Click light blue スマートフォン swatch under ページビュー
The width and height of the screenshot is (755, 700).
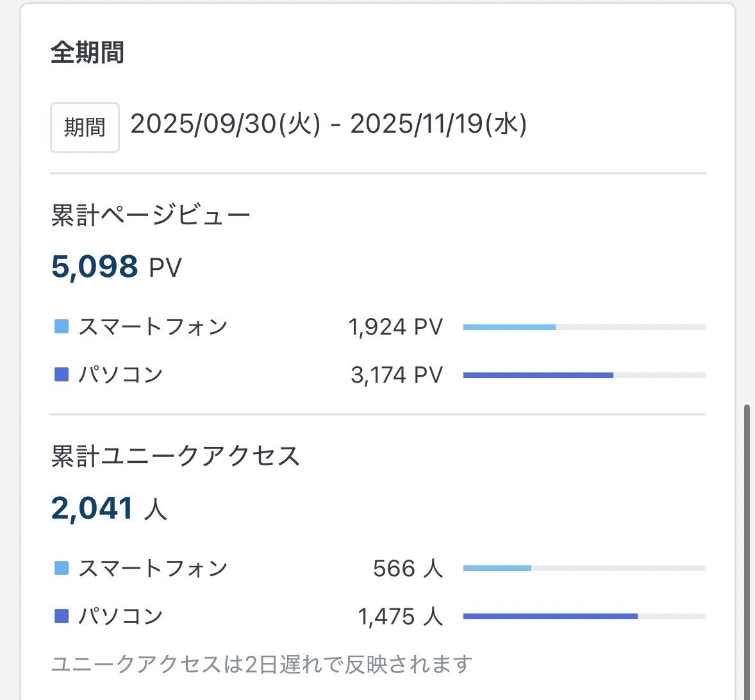click(x=62, y=327)
